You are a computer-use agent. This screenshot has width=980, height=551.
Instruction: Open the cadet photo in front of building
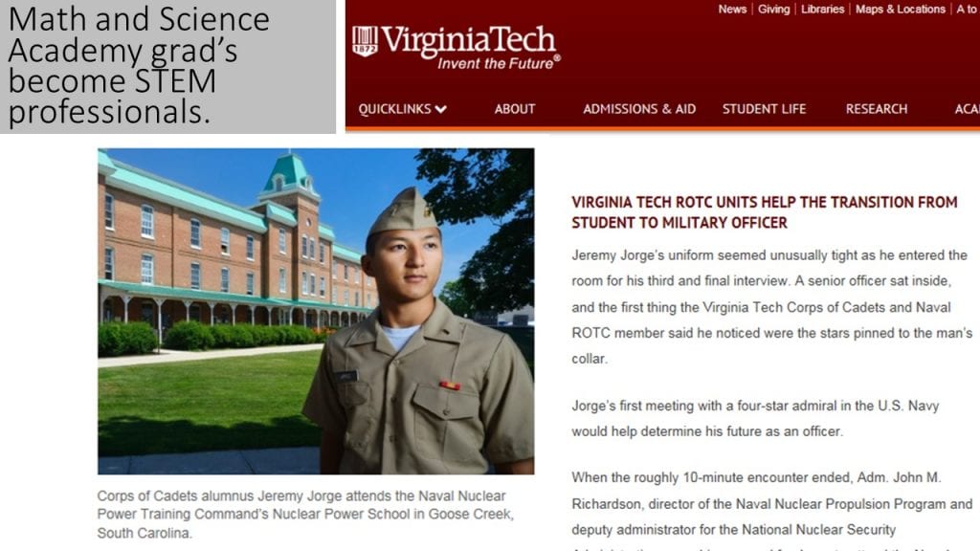[x=316, y=311]
